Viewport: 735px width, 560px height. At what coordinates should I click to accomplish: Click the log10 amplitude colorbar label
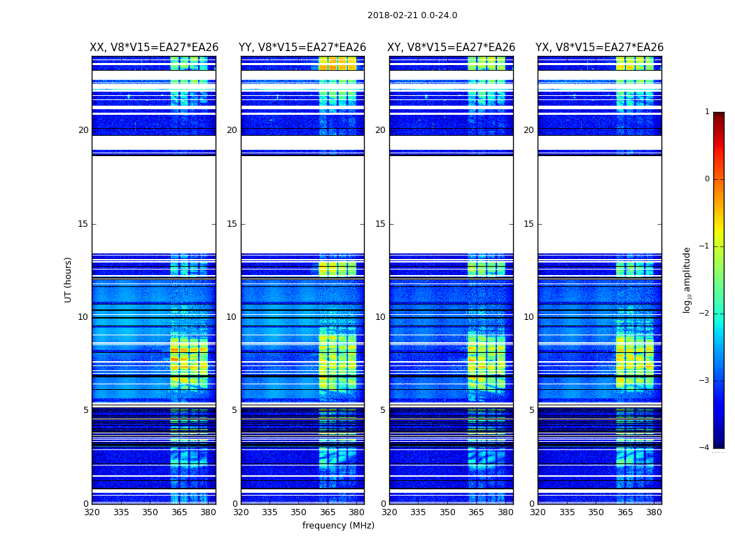tap(687, 280)
